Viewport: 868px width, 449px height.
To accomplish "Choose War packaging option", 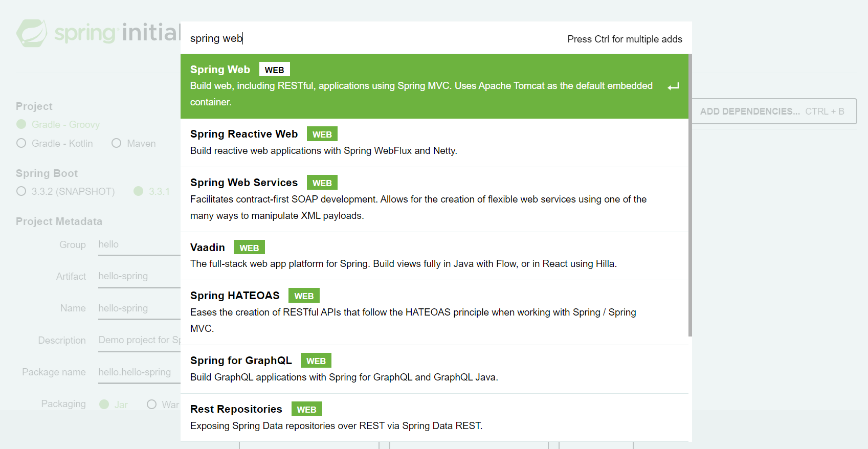I will 163,405.
